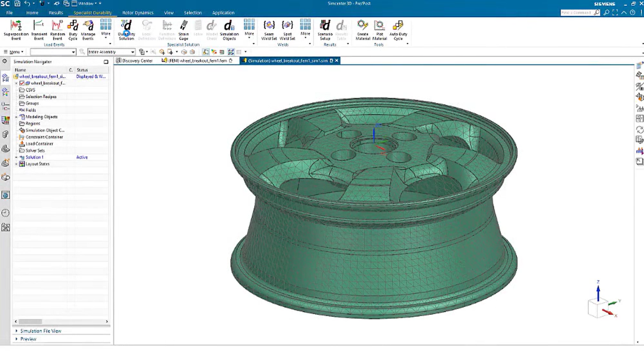Select the Constraint Container item
Screen dimensions: 644x359
point(44,137)
